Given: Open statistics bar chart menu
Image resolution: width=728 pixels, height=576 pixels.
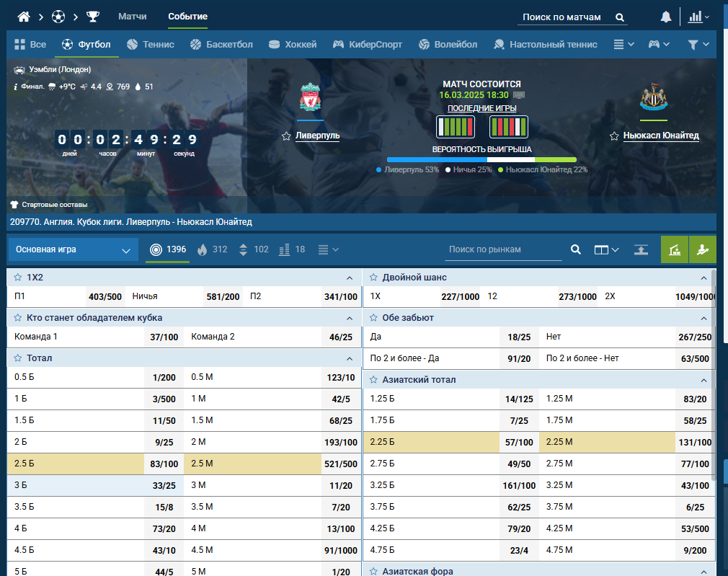Looking at the screenshot, I should [x=698, y=17].
